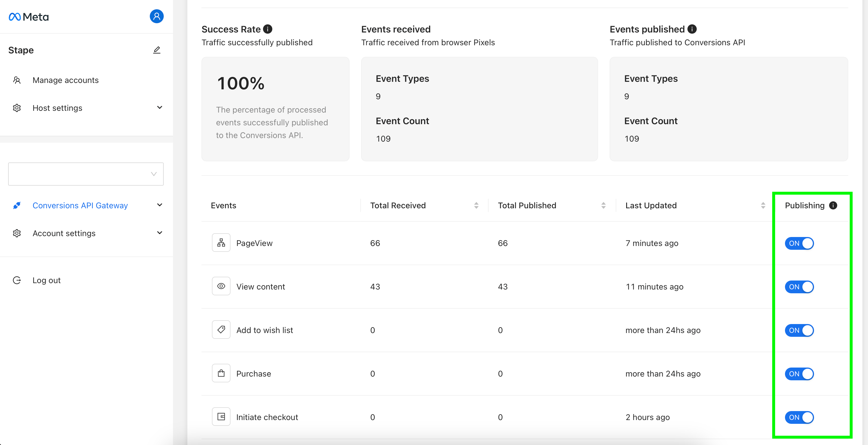This screenshot has height=445, width=868.
Task: Open Manage accounts in the sidebar
Action: point(65,80)
